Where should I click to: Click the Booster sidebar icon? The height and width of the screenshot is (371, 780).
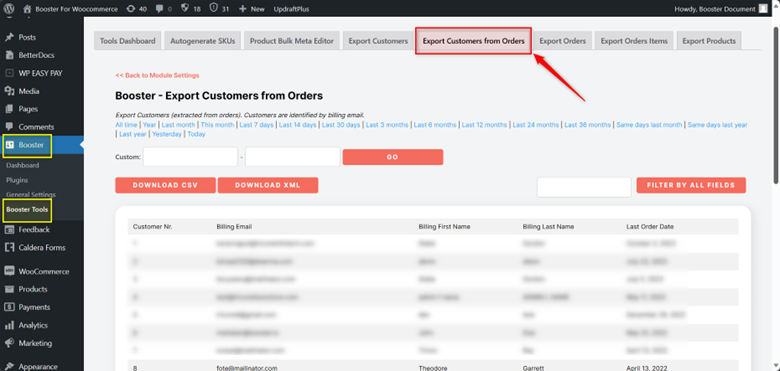click(x=9, y=145)
